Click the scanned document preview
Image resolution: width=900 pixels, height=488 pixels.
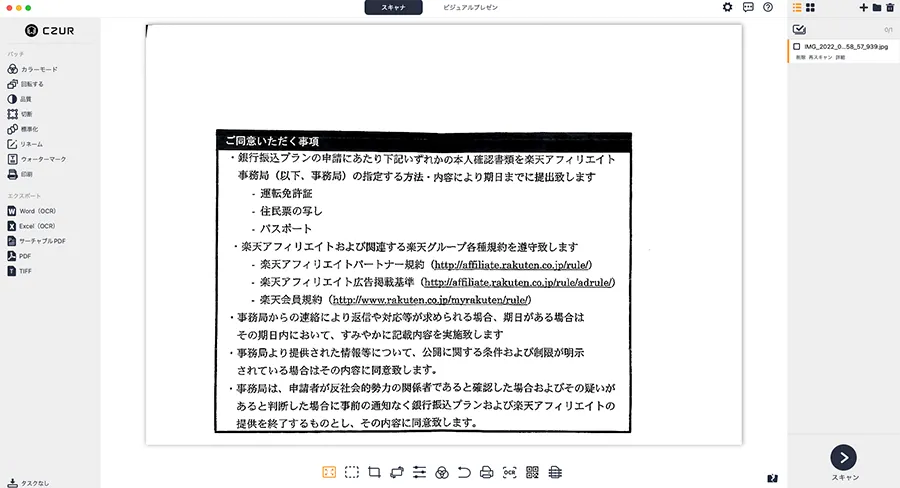(x=444, y=234)
